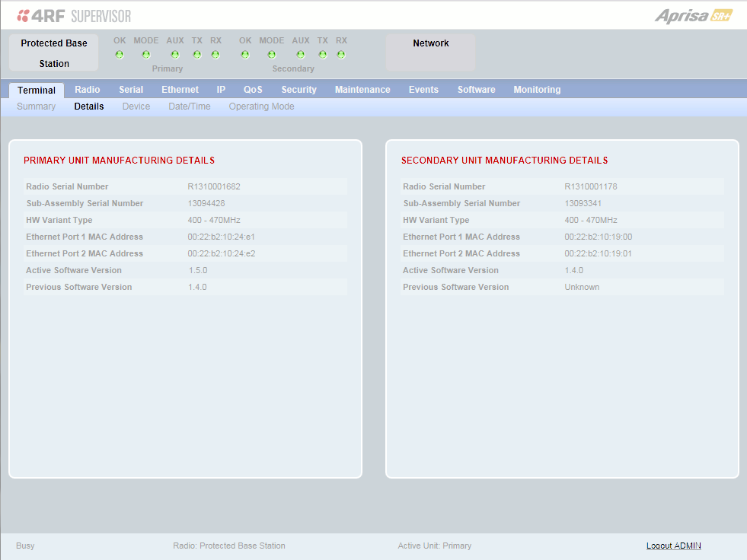Click the Logout ADMIN link

point(674,546)
